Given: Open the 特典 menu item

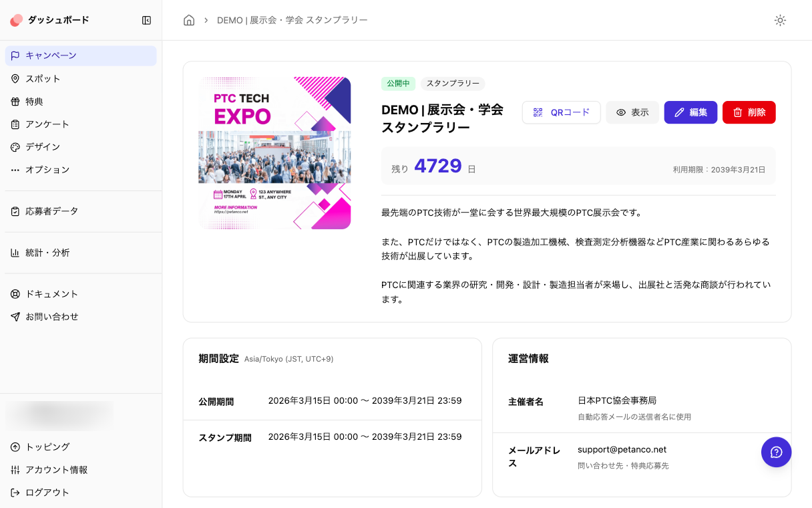Looking at the screenshot, I should click(x=81, y=102).
